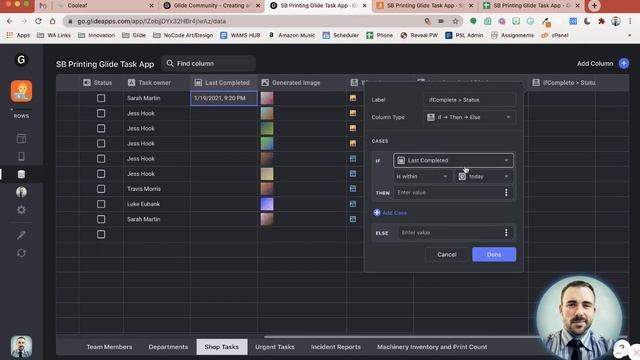The height and width of the screenshot is (360, 640).
Task: Switch to the Glide Community browser tab
Action: [211, 6]
